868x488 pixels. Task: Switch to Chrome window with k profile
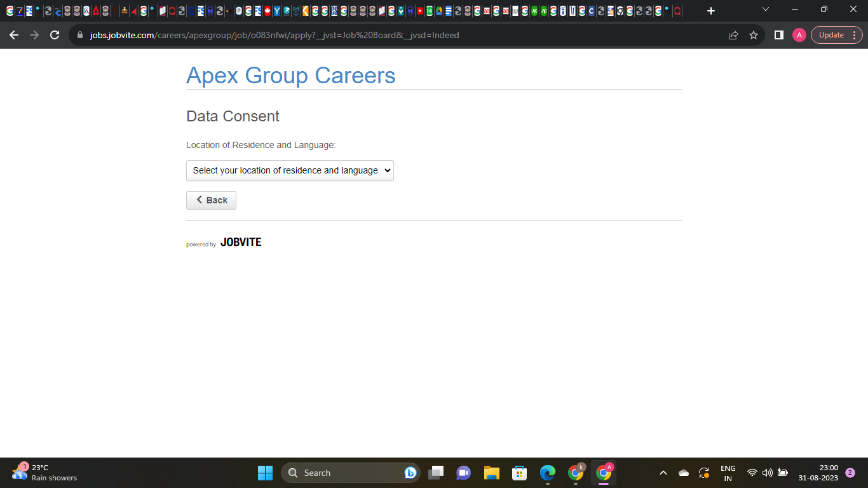coord(576,473)
